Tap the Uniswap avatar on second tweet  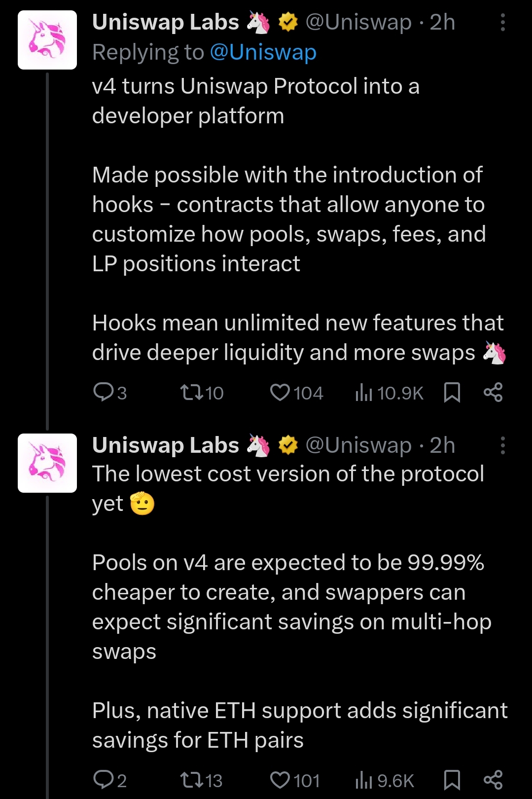(47, 463)
